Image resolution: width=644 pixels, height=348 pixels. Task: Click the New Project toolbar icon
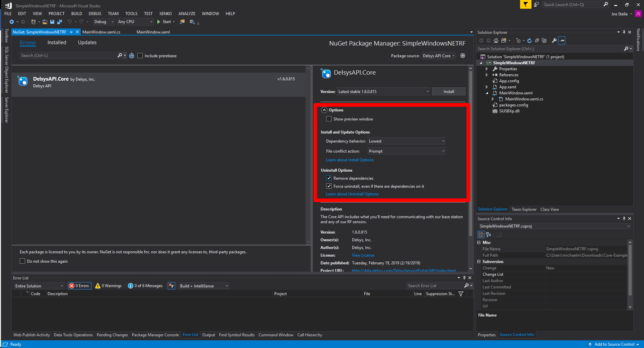tap(33, 22)
